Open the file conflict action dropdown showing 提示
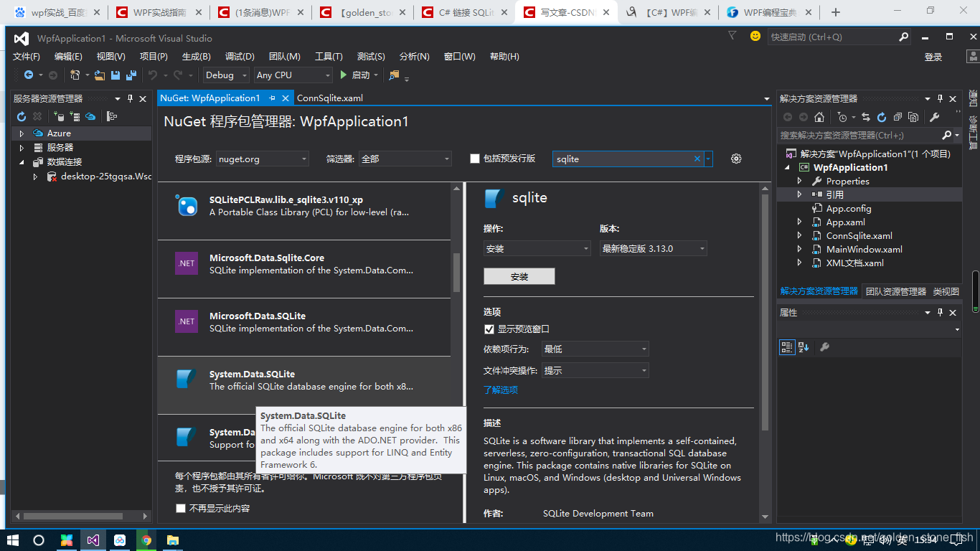The image size is (980, 551). pyautogui.click(x=595, y=370)
